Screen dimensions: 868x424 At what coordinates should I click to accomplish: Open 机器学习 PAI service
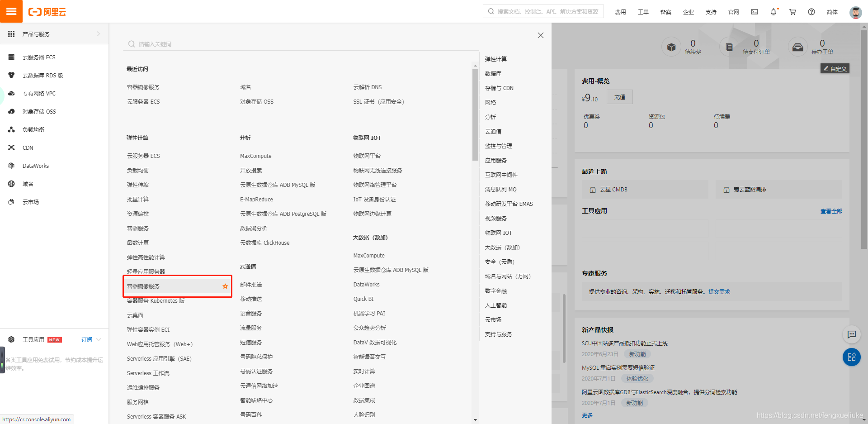coord(369,313)
